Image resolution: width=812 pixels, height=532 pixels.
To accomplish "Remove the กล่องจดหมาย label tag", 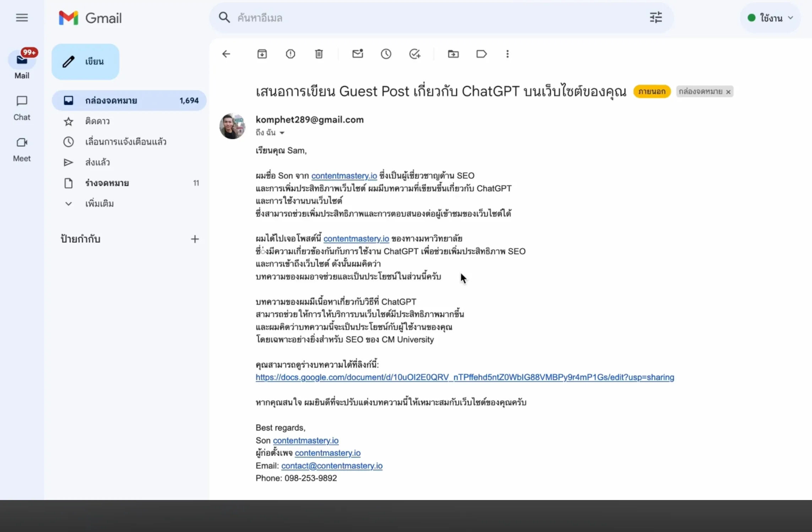I will pyautogui.click(x=728, y=92).
